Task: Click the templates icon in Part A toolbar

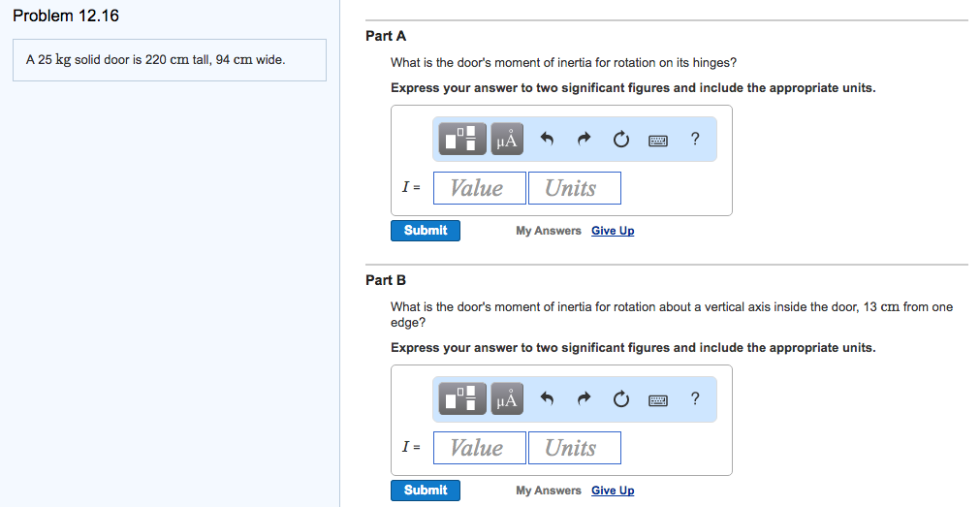Action: (462, 140)
